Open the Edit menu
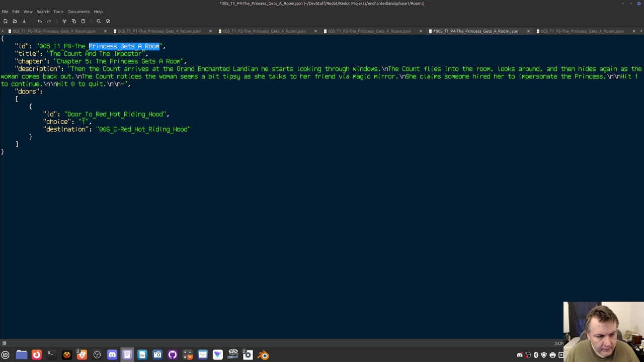The height and width of the screenshot is (362, 644). tap(16, 12)
